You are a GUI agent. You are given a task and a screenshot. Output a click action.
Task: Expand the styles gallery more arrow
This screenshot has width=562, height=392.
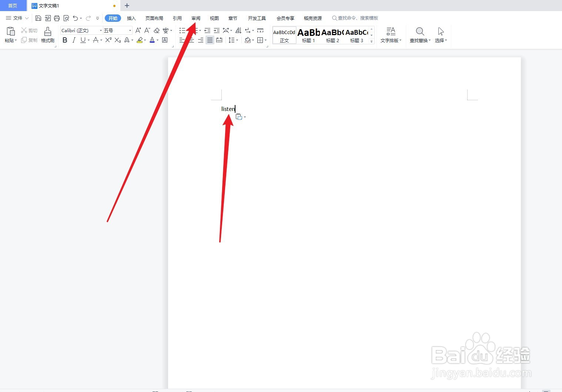(x=371, y=41)
